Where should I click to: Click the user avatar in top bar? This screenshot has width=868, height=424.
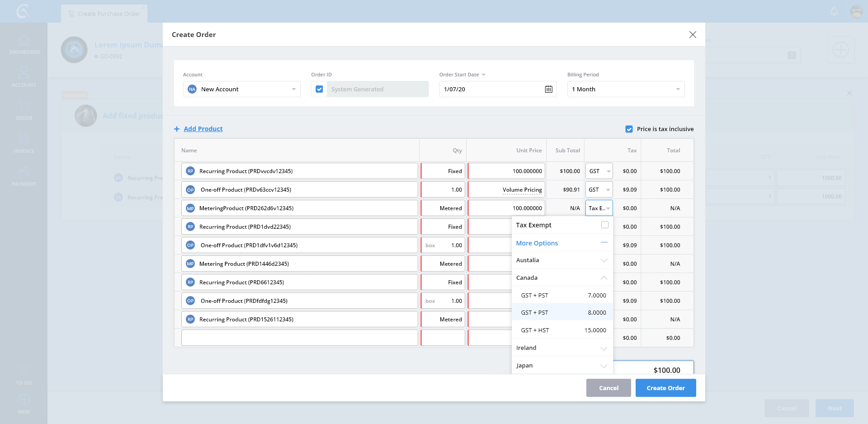[x=856, y=11]
